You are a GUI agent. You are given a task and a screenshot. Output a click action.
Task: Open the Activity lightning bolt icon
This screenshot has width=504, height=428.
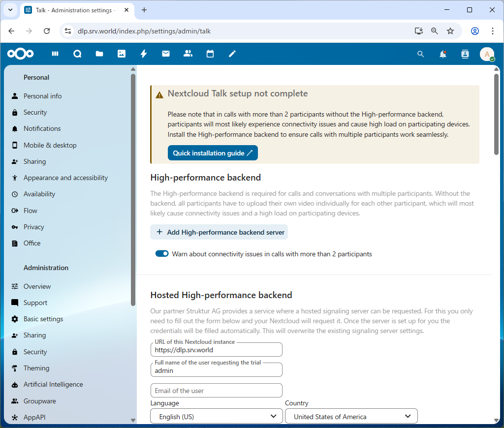(144, 54)
